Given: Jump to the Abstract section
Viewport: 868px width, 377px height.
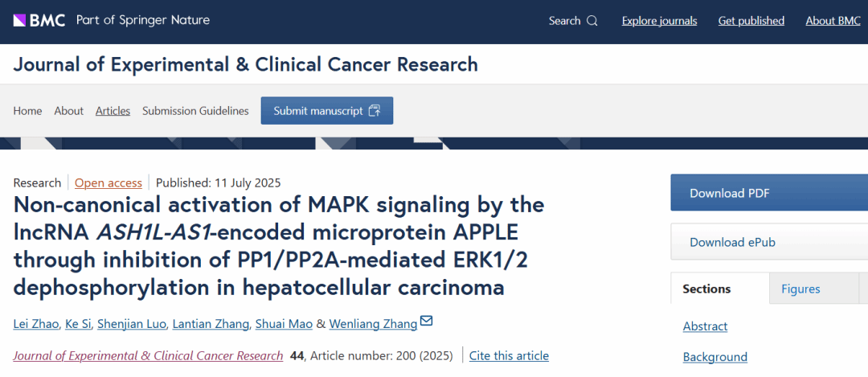Looking at the screenshot, I should pyautogui.click(x=705, y=326).
